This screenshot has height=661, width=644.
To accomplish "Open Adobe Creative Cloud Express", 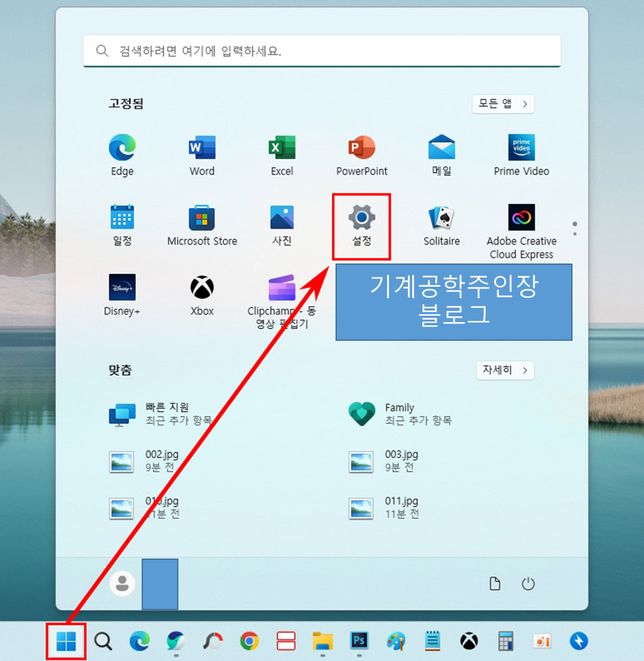I will pos(522,232).
